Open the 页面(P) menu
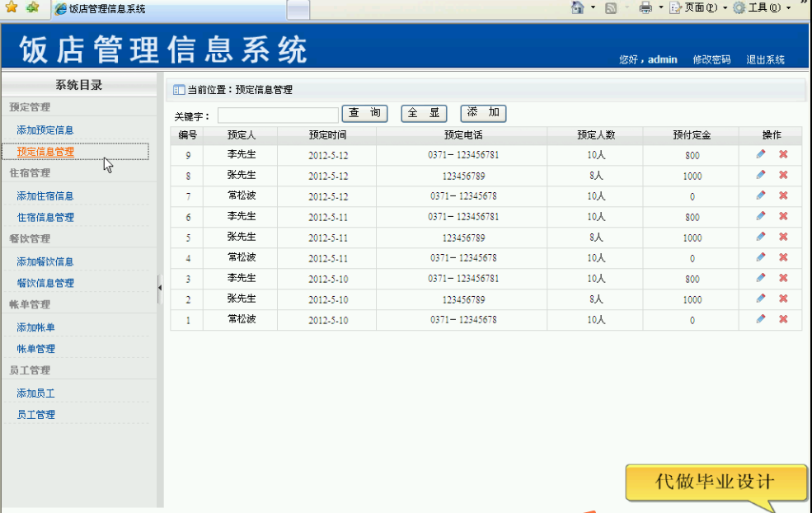The width and height of the screenshot is (812, 513). [x=697, y=7]
